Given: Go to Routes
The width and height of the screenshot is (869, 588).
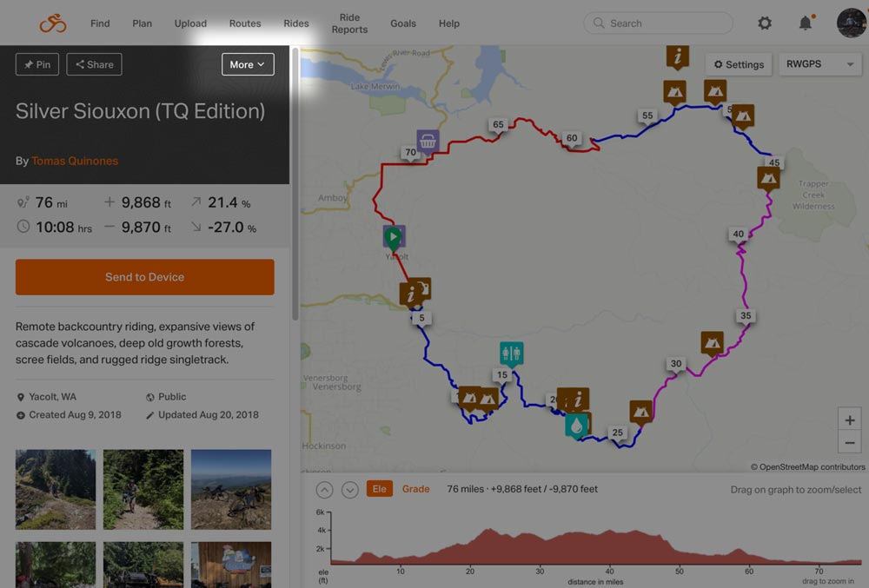Looking at the screenshot, I should pyautogui.click(x=245, y=23).
